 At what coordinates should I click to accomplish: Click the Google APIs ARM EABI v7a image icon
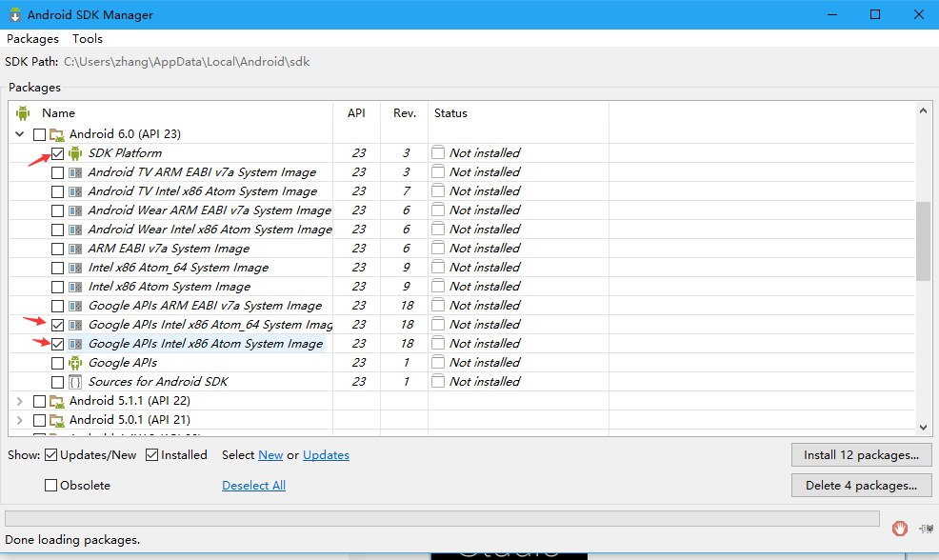click(75, 306)
